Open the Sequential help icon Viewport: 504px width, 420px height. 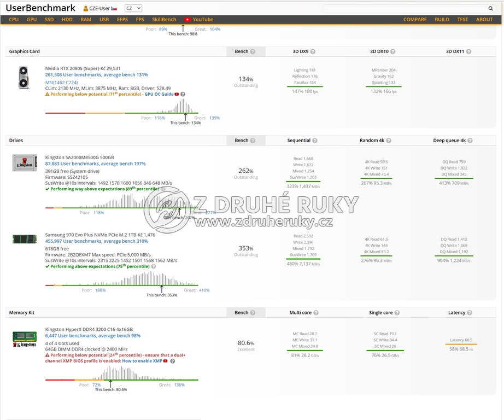pyautogui.click(x=315, y=141)
